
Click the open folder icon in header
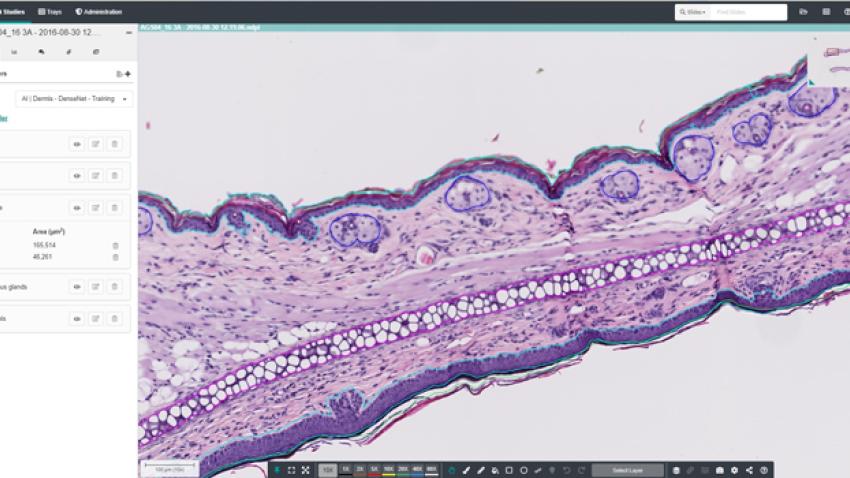[803, 12]
